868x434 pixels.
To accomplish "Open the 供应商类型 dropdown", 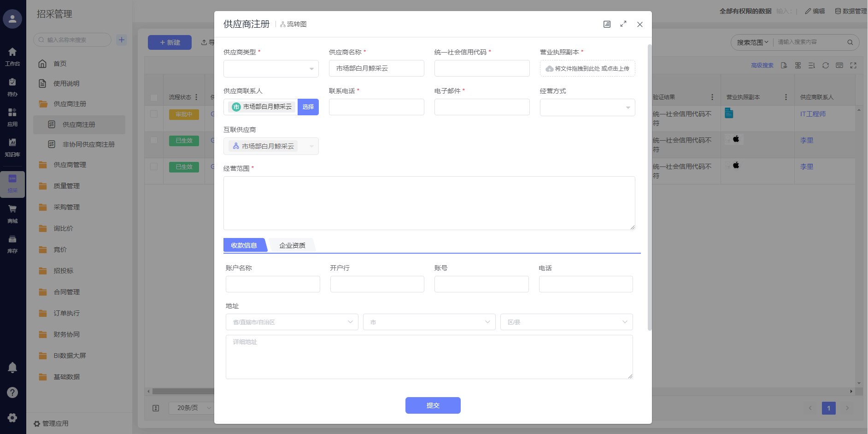I will point(271,69).
